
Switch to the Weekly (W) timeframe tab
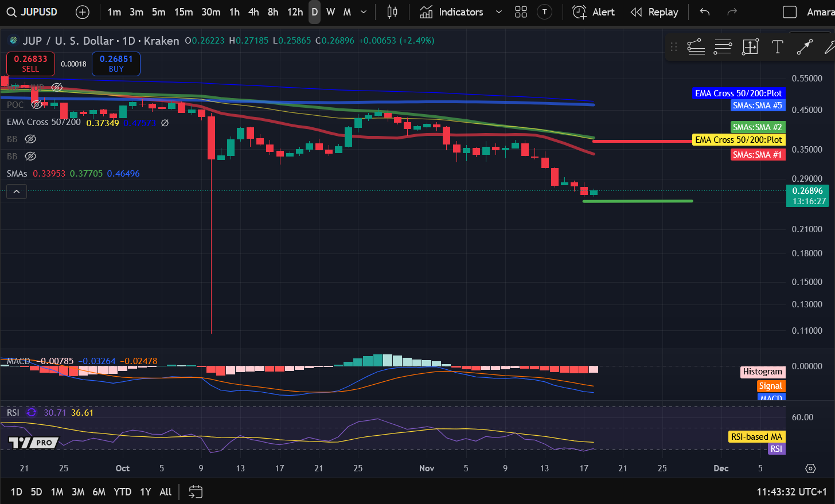(330, 11)
